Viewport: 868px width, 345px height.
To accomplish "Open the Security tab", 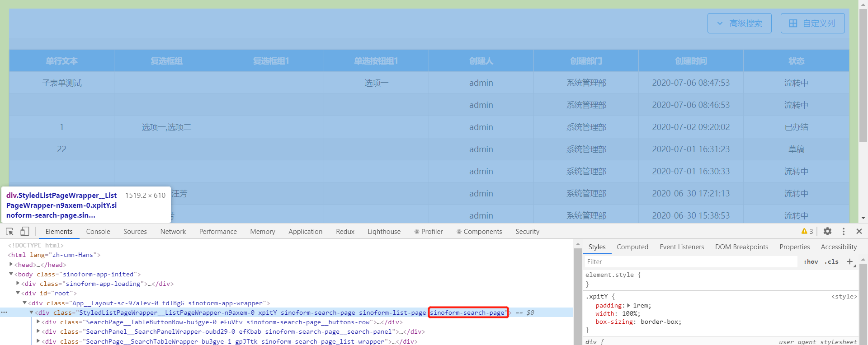I will click(x=528, y=232).
